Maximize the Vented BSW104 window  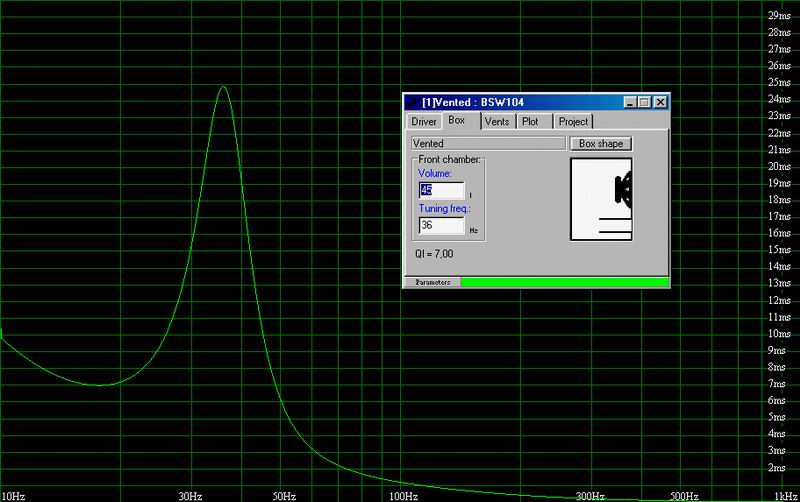click(644, 102)
